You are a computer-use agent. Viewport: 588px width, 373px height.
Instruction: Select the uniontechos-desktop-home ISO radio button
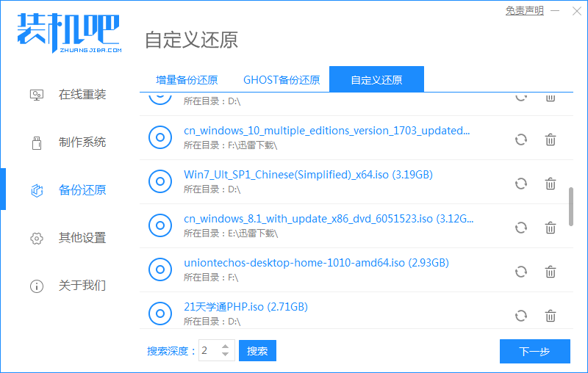tap(159, 269)
